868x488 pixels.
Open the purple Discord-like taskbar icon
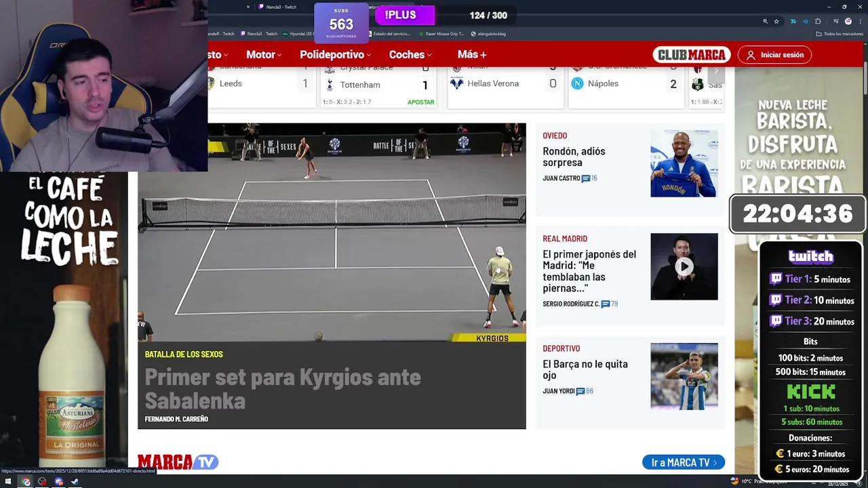click(x=59, y=482)
